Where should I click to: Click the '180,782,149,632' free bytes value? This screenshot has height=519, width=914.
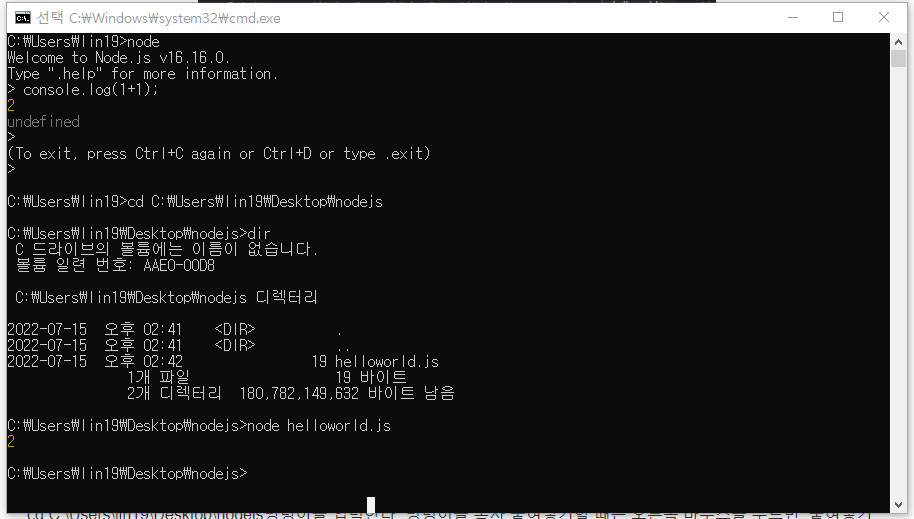(299, 394)
